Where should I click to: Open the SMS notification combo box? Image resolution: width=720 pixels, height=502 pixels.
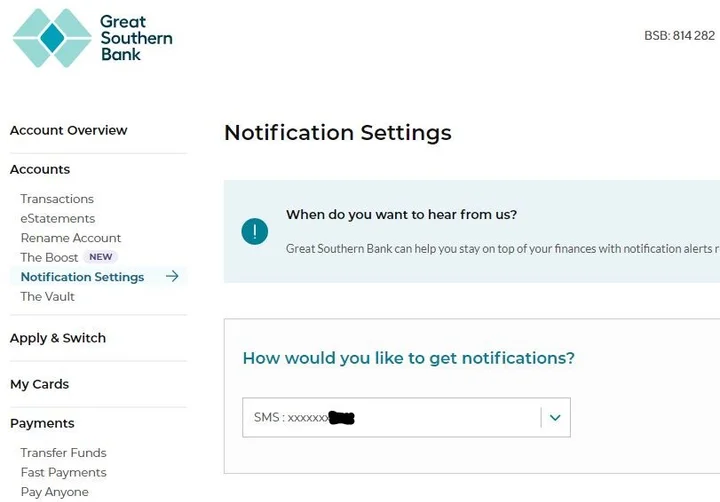coord(390,417)
